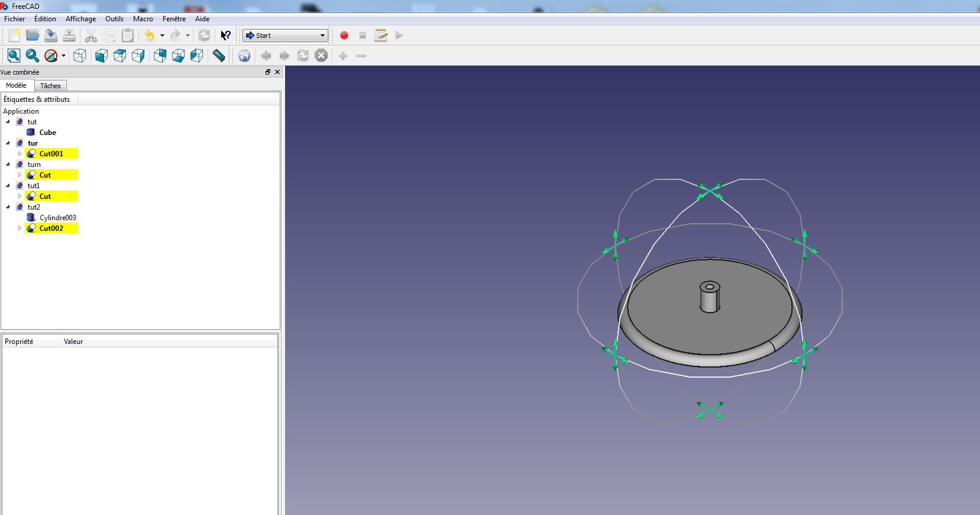Click the What's This help cursor icon
Screen dimensions: 980x515
point(225,36)
